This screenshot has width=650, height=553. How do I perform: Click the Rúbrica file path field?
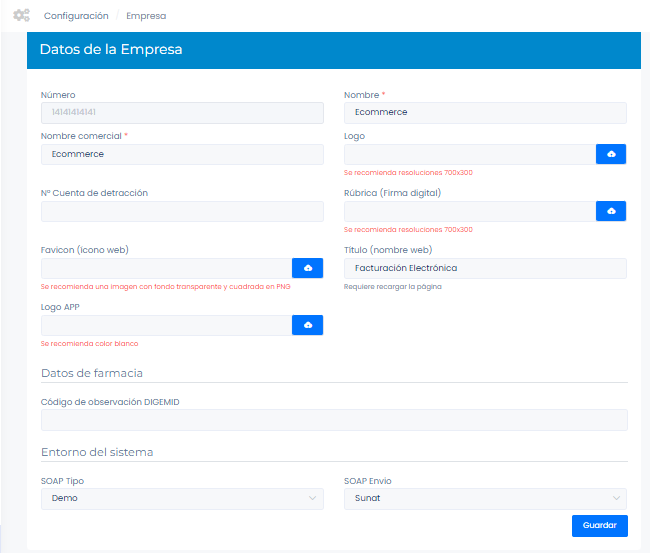click(x=470, y=211)
